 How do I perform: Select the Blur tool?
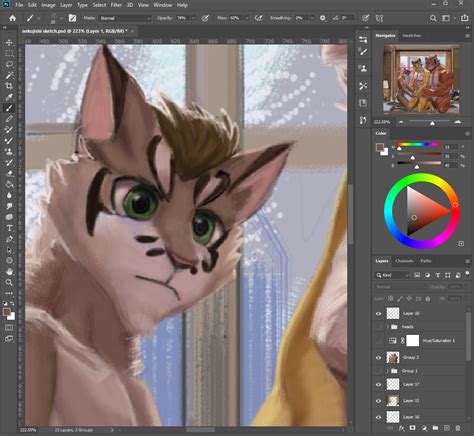(9, 195)
